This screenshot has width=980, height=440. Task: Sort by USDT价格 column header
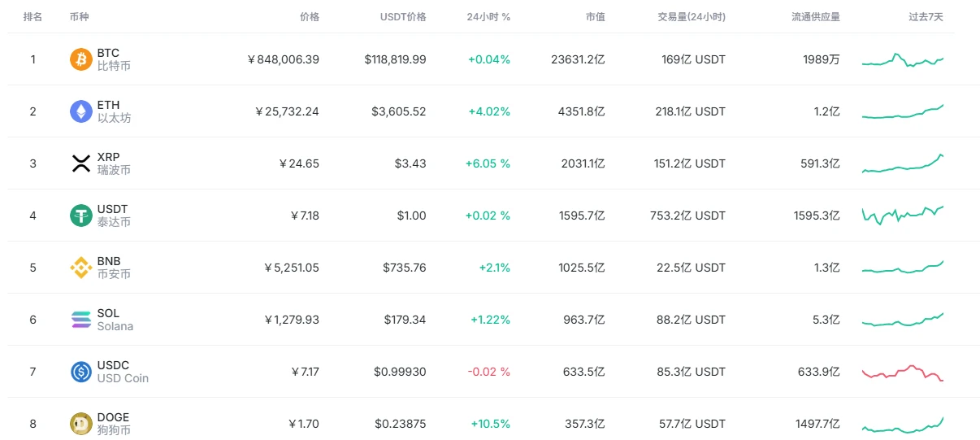pos(403,16)
